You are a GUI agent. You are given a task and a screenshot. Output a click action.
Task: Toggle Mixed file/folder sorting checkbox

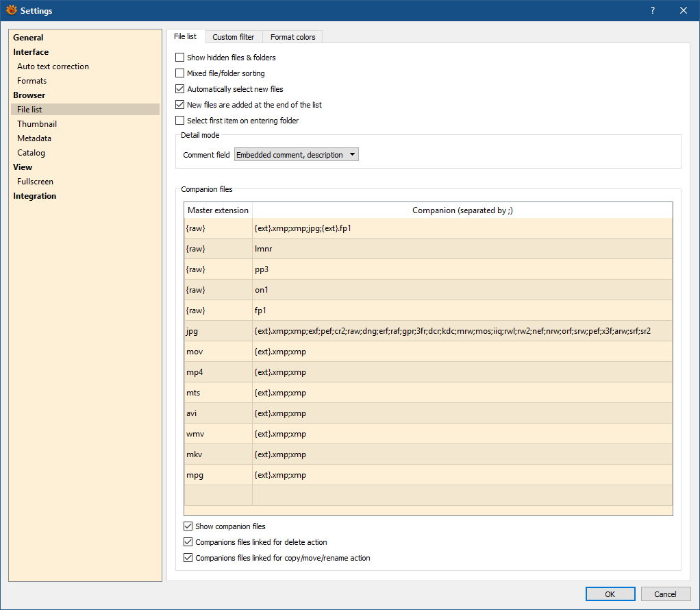point(180,73)
